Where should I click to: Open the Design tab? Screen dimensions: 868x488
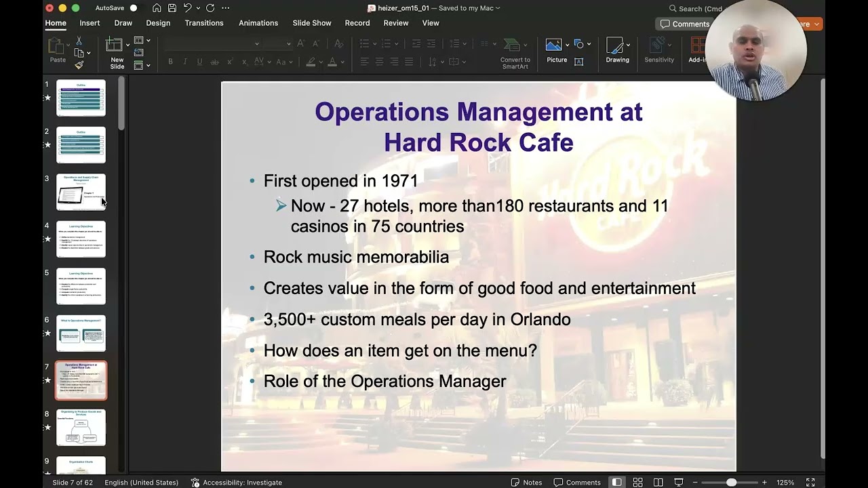pos(158,23)
